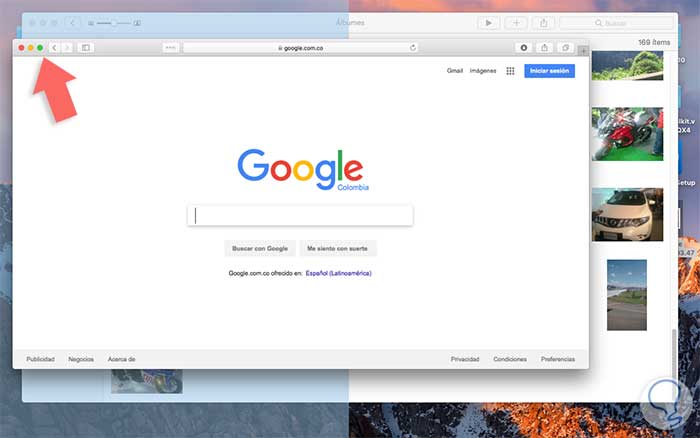The image size is (700, 438).
Task: Go back in Safari history
Action: [54, 48]
